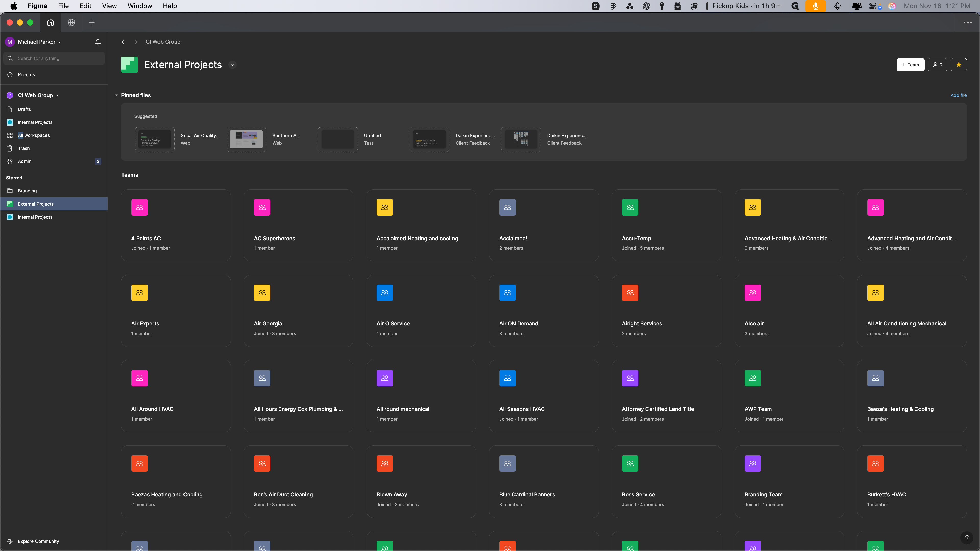980x551 pixels.
Task: Open the Untitled Test file thumbnail
Action: click(338, 139)
